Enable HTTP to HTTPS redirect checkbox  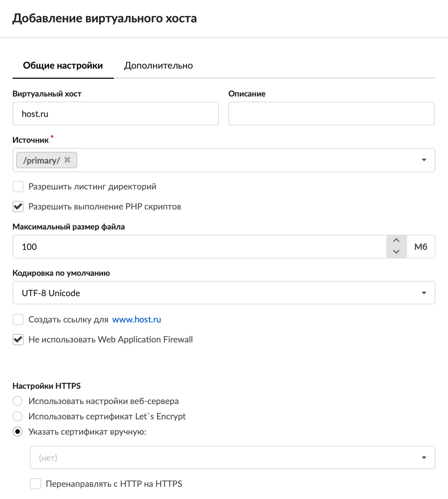click(x=36, y=484)
